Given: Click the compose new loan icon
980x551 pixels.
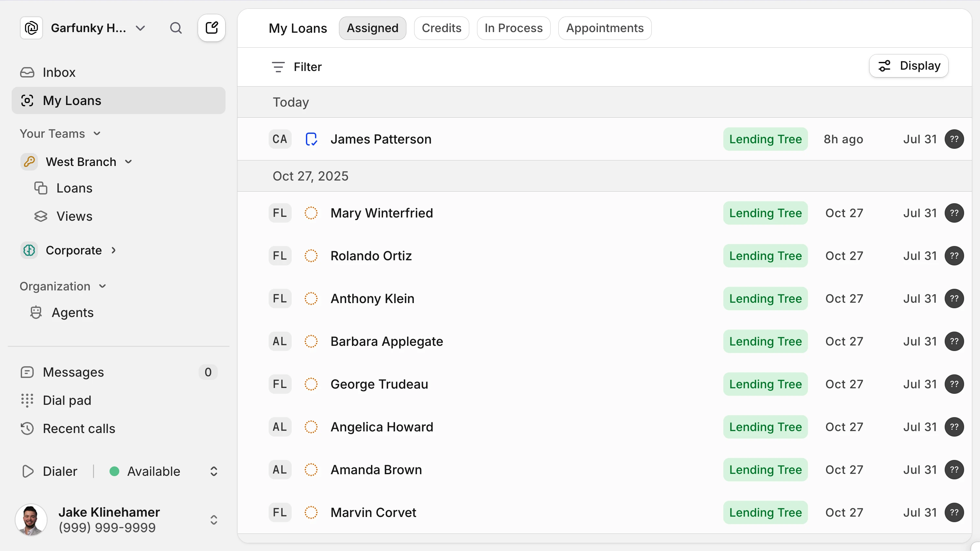Looking at the screenshot, I should 212,28.
